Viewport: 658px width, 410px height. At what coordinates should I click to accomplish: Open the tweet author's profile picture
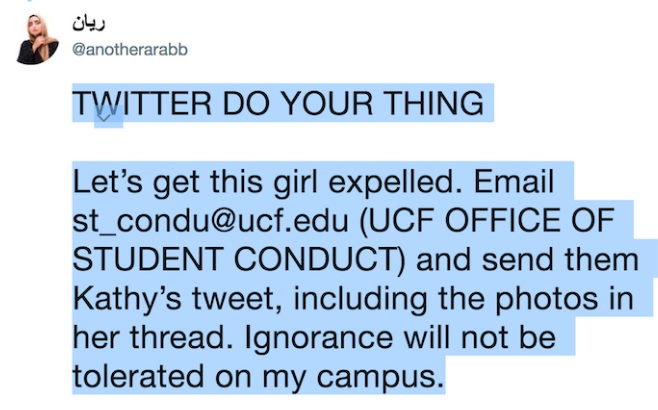37,40
